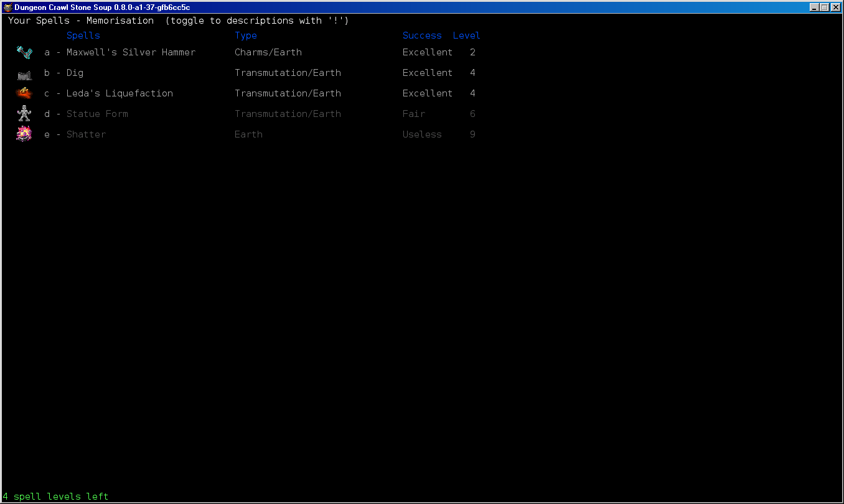
Task: Click the Transmutation/Earth type in the Dig row
Action: [288, 73]
